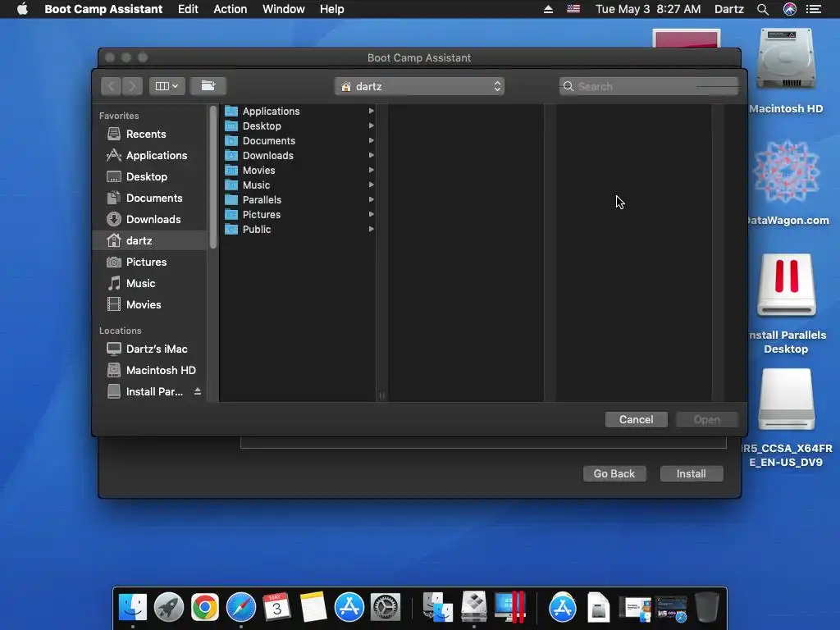This screenshot has width=840, height=630.
Task: Open the Edit menu
Action: pyautogui.click(x=188, y=9)
